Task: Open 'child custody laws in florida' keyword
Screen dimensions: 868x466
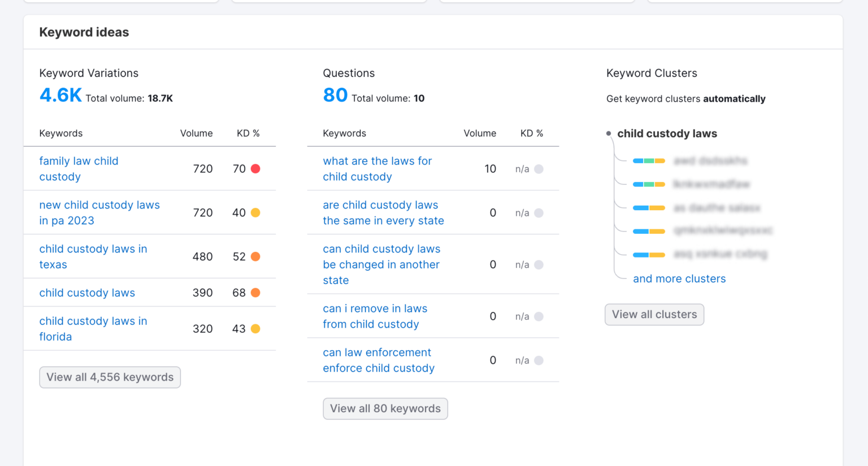Action: tap(93, 329)
